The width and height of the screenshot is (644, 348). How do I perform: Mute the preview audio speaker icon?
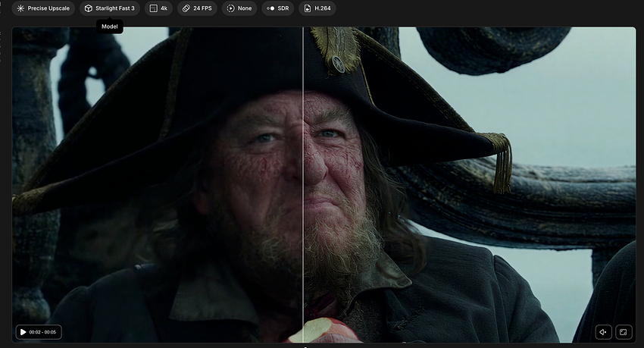click(603, 332)
